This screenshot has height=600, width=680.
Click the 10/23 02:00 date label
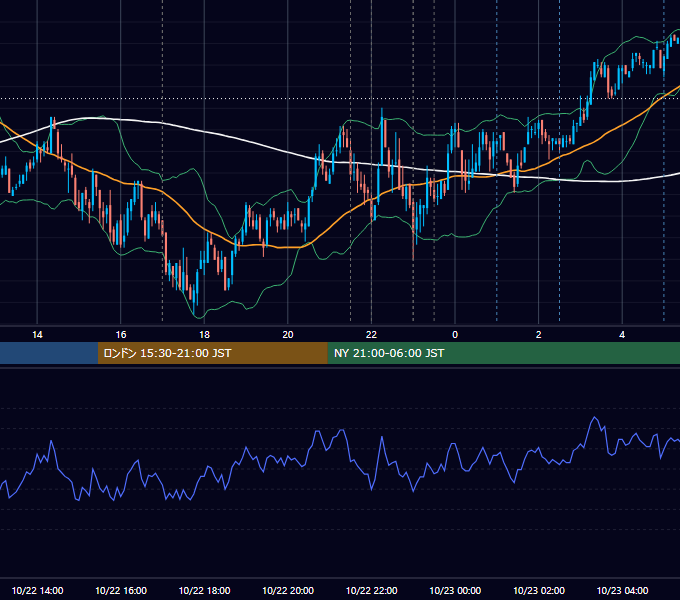(539, 590)
